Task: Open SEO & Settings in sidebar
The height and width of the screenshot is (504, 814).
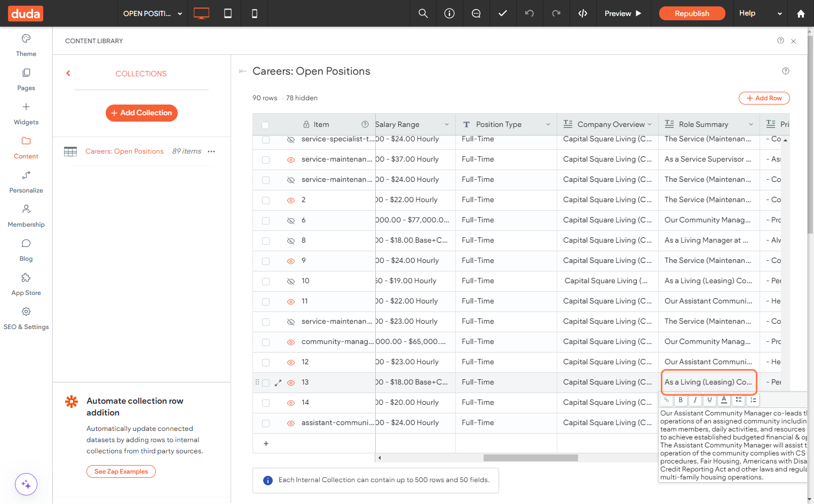Action: (26, 318)
